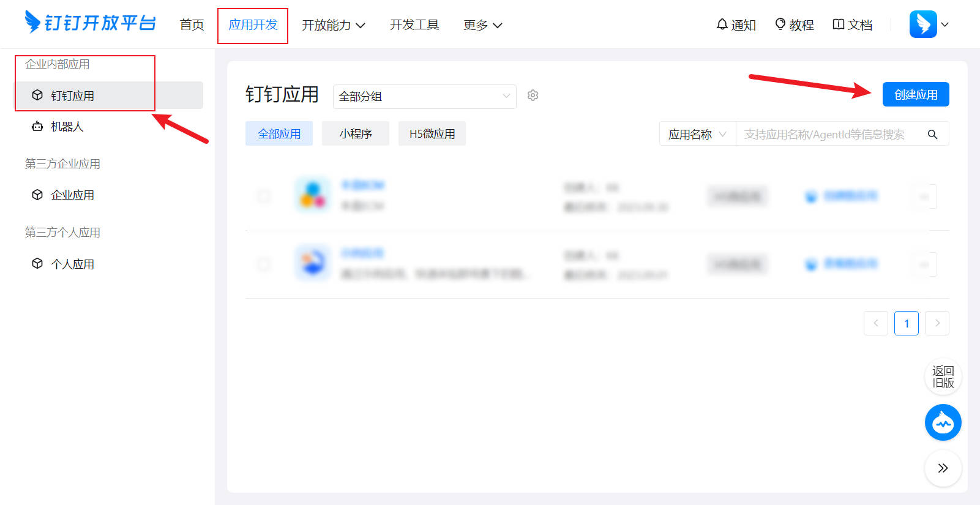Open the 首页 home tab

pos(192,25)
